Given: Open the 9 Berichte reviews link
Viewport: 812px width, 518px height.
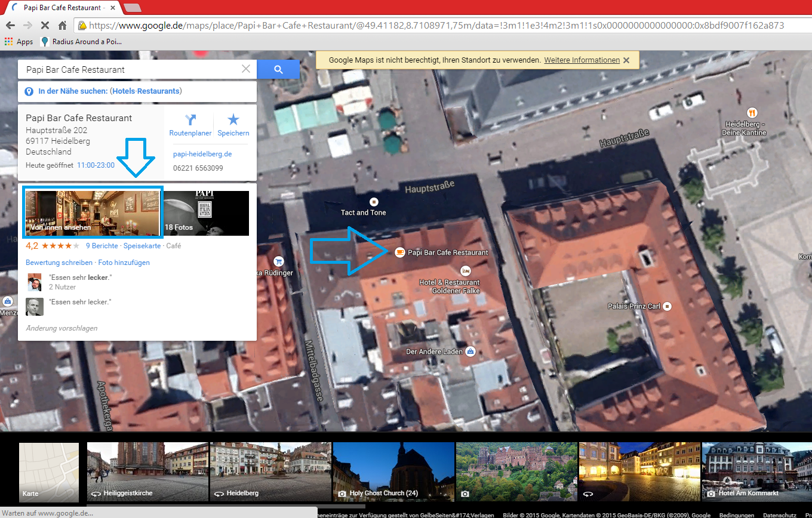Looking at the screenshot, I should (102, 246).
